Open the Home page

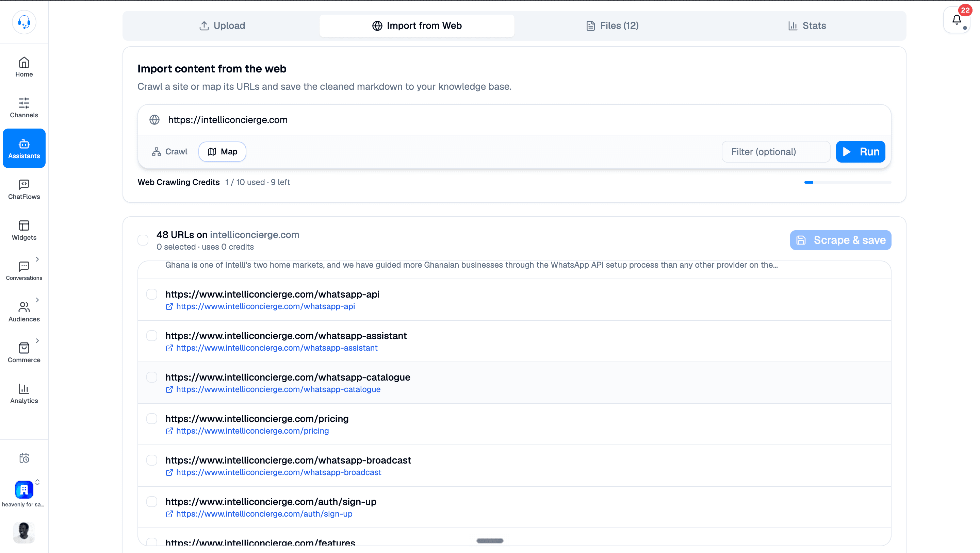(x=24, y=67)
